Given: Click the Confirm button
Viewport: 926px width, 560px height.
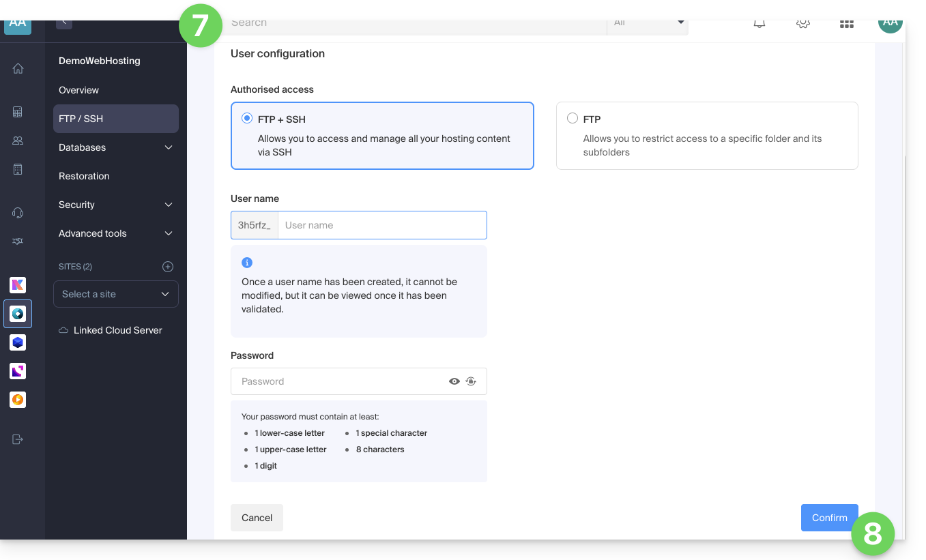Looking at the screenshot, I should (829, 518).
